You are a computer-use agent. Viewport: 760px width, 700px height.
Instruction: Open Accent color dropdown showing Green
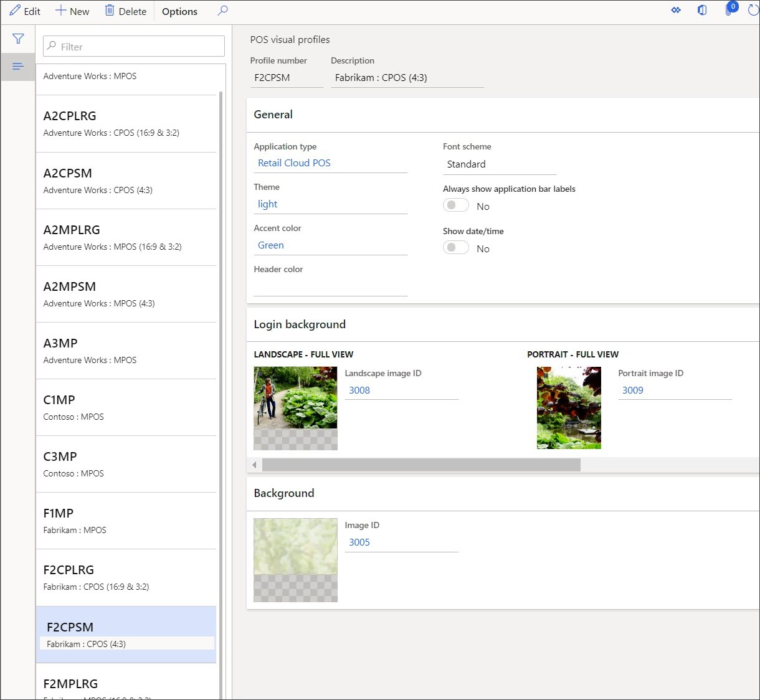[x=330, y=245]
